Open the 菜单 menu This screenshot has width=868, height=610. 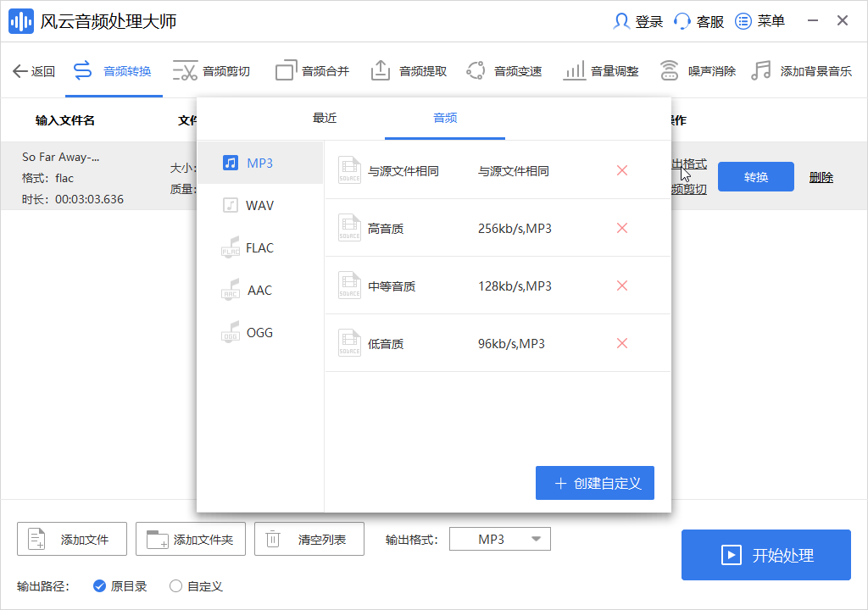pos(759,21)
